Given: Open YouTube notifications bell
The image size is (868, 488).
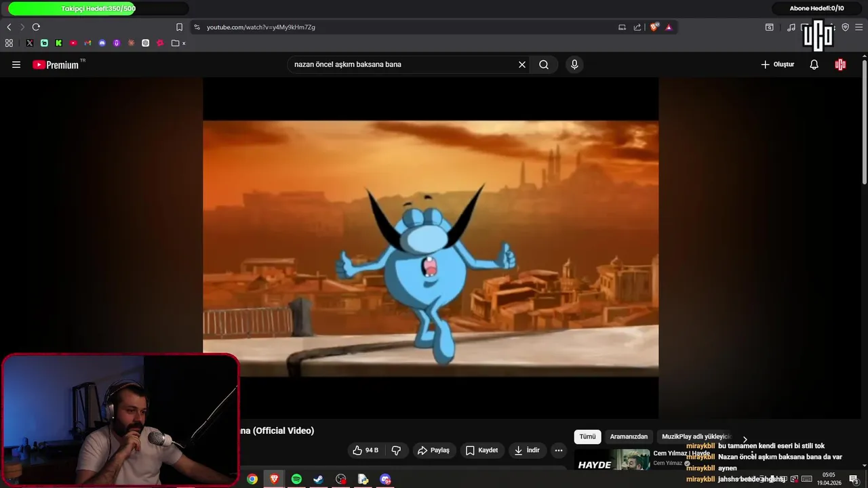Looking at the screenshot, I should [814, 64].
